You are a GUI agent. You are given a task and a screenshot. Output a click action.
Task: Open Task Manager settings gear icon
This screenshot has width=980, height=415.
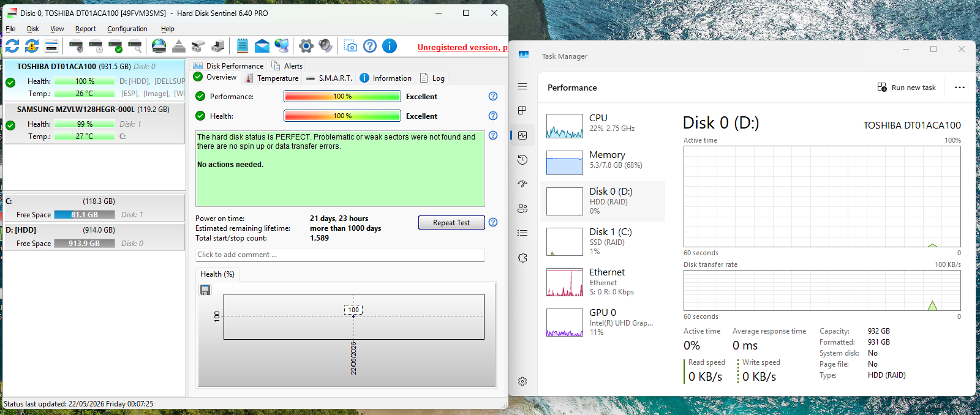[522, 381]
